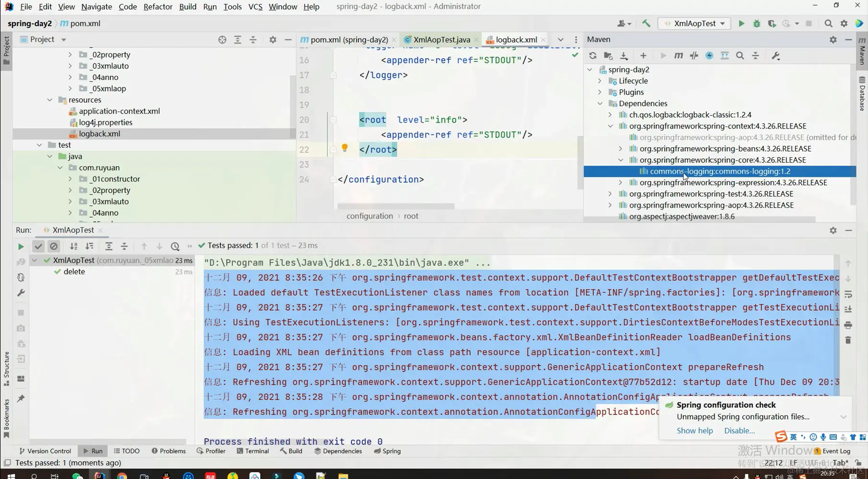Expand spring-test dependency node
Viewport: 868px width, 479px height.
(610, 194)
